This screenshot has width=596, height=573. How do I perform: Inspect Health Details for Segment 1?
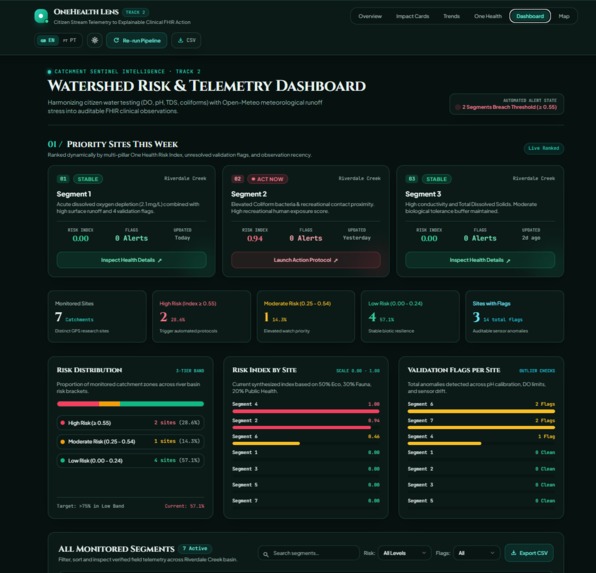pyautogui.click(x=132, y=260)
